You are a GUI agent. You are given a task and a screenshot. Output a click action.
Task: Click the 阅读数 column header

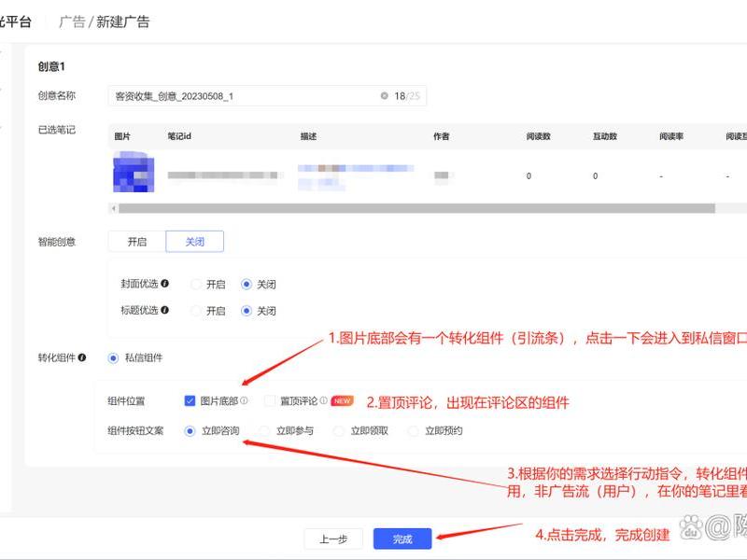[x=539, y=136]
